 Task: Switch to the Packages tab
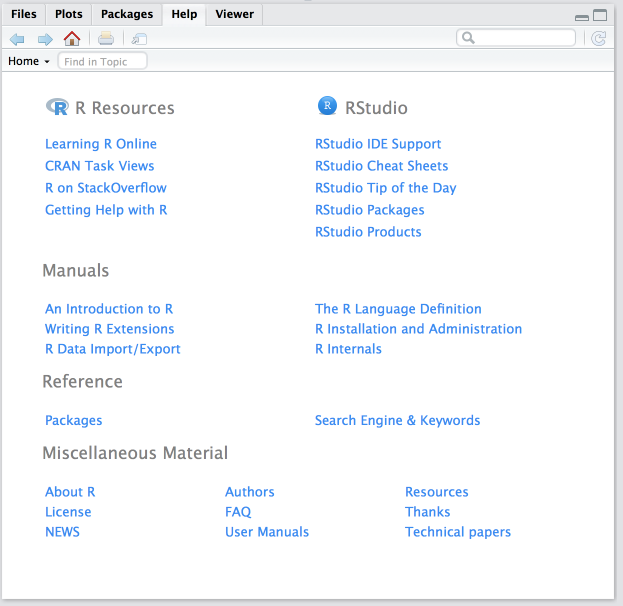(127, 14)
